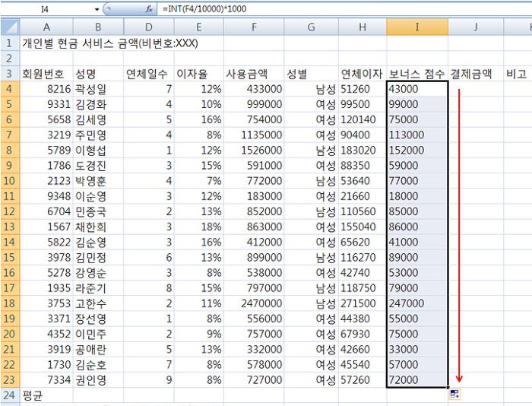This screenshot has height=406, width=532.
Task: Click the formula bar with INT formula
Action: coord(344,9)
